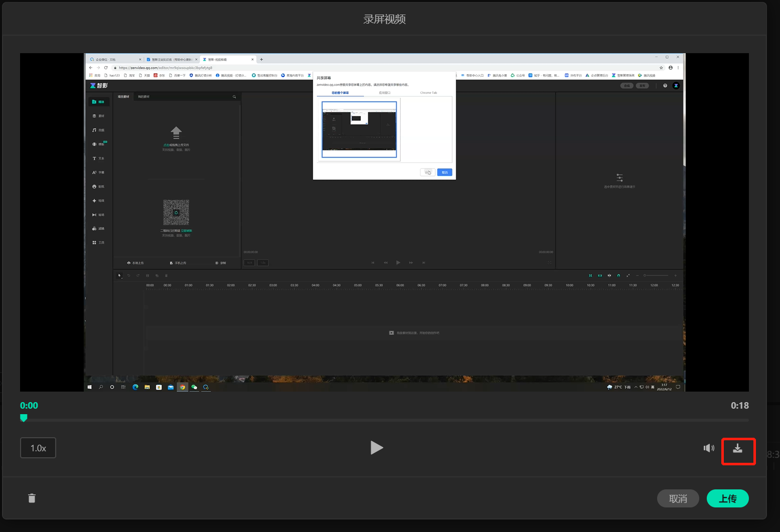Select the 录制 record option below the QR code
Image resolution: width=780 pixels, height=532 pixels.
tap(220, 263)
